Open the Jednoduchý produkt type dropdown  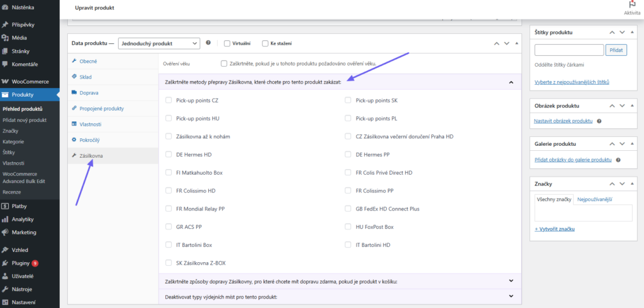pos(159,43)
